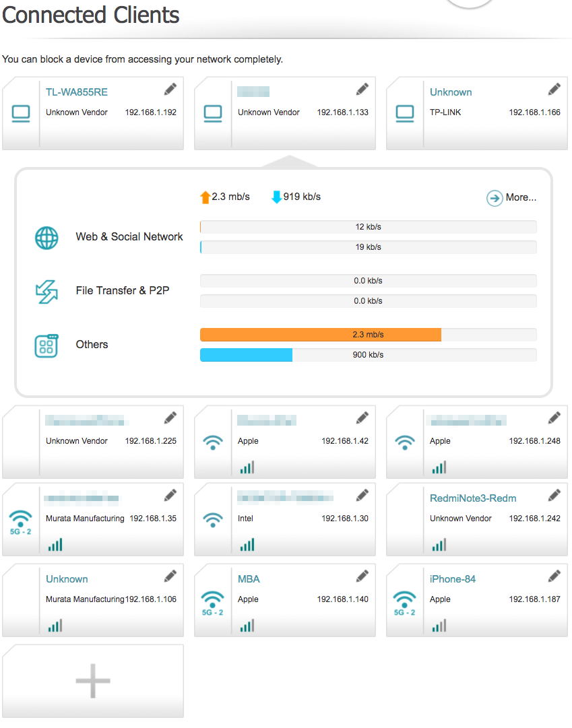Click pencil icon on TP-LINK Unknown client
This screenshot has width=572, height=728.
pos(554,90)
